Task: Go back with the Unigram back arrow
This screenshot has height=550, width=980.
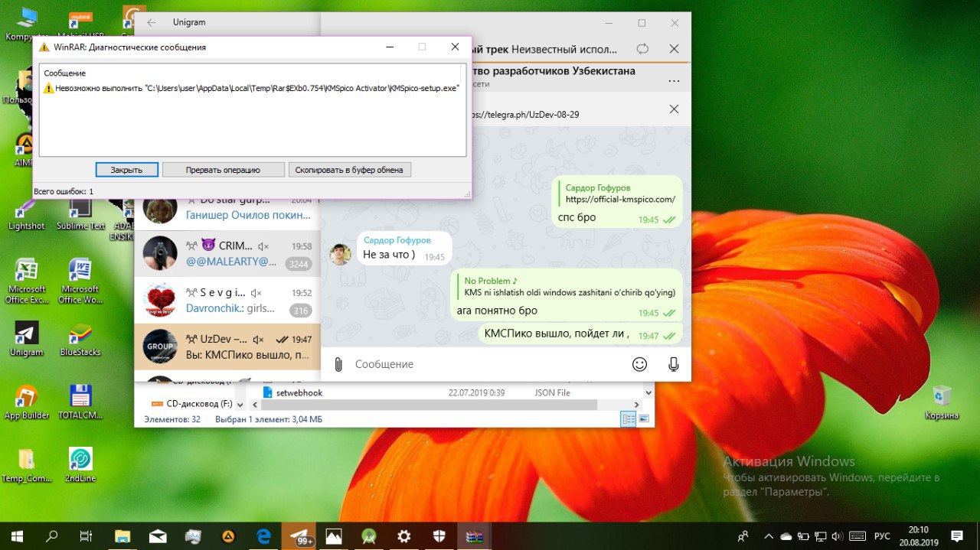Action: point(152,23)
